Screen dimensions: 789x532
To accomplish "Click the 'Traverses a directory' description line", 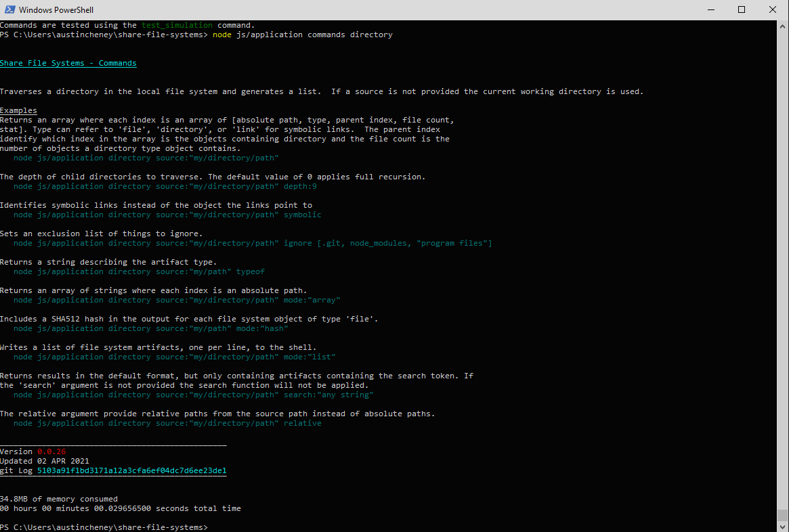I will (322, 91).
